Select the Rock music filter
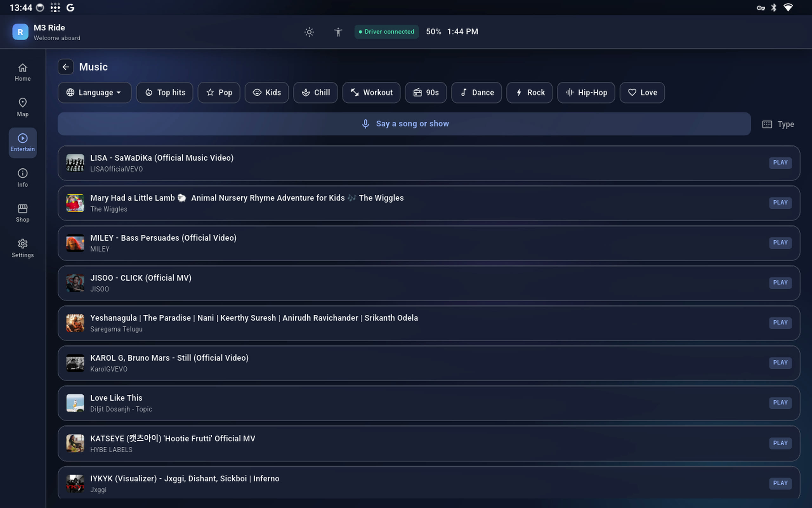 [x=529, y=92]
